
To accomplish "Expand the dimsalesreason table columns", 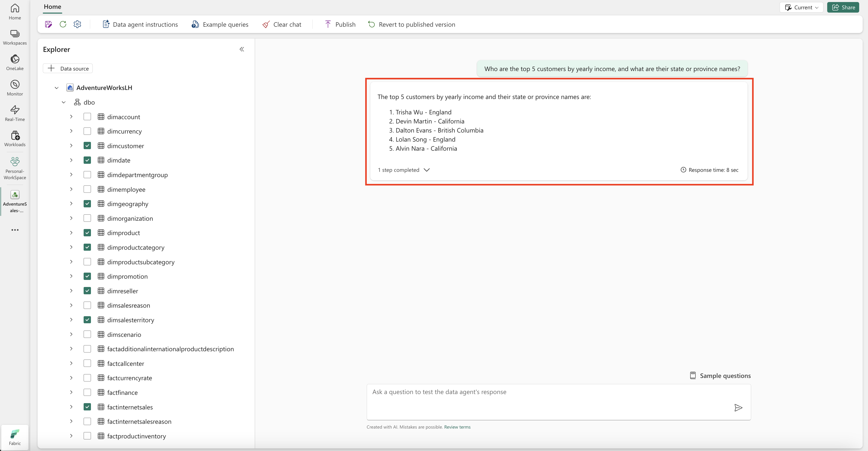I will 71,305.
